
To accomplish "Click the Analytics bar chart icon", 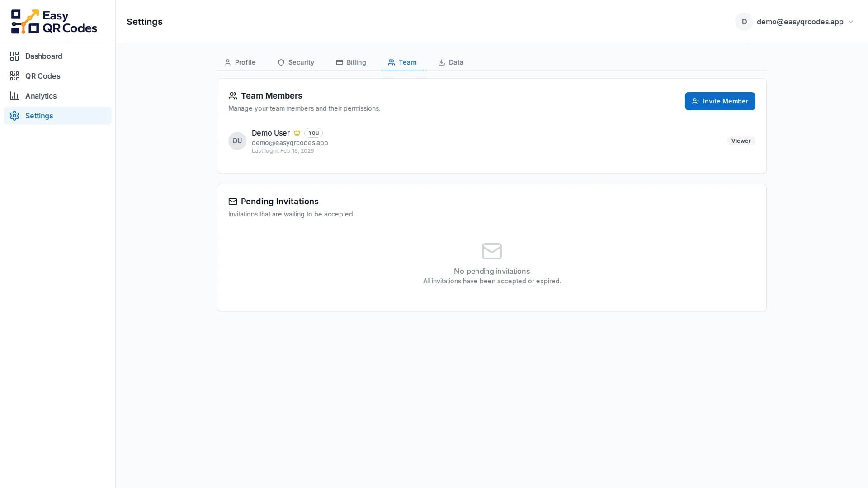I will 14,96.
